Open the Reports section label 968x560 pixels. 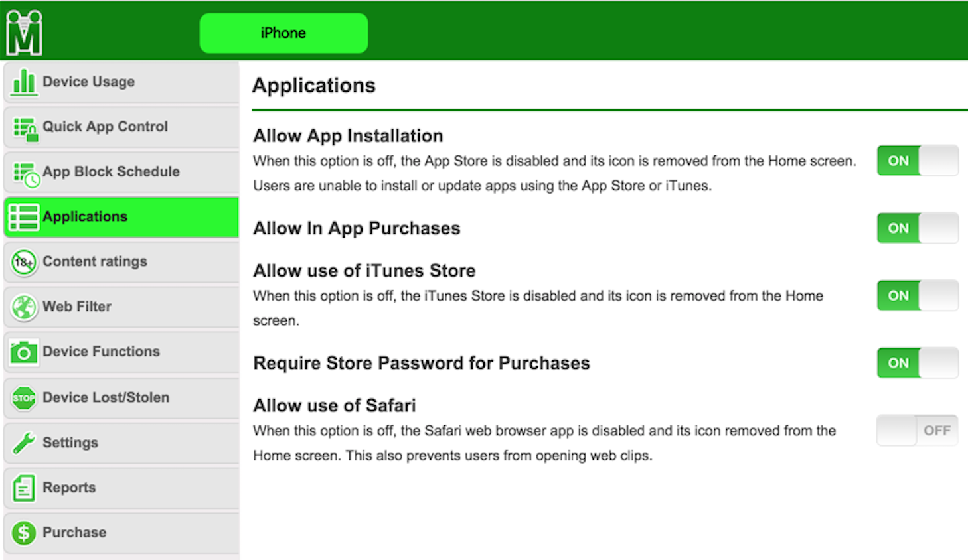69,488
